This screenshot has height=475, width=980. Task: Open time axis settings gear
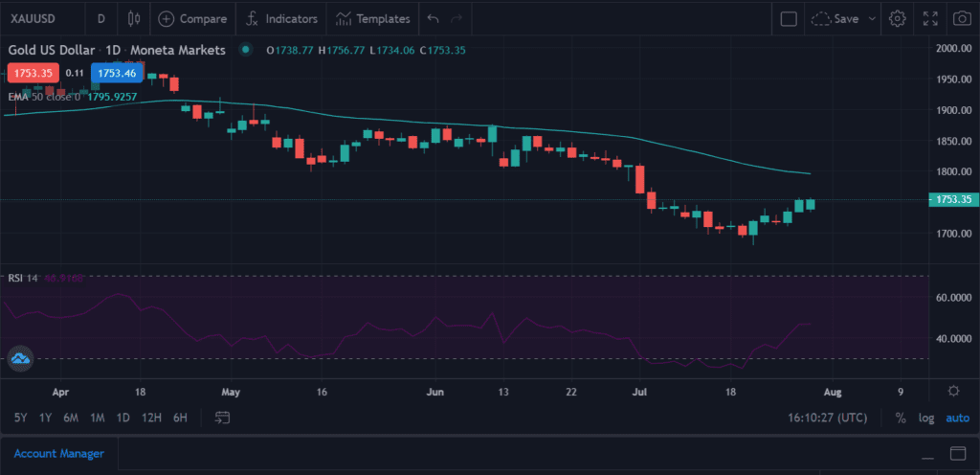(954, 391)
